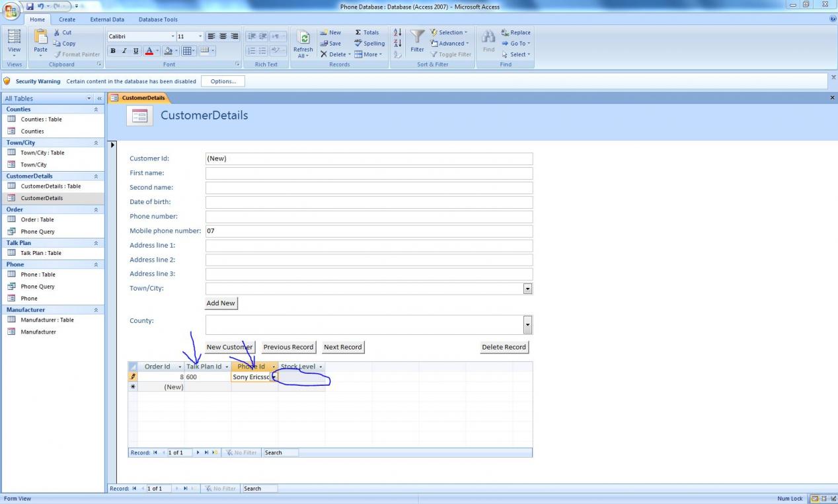Open the Sony Ericsson Phone Id dropdown arrow
Image resolution: width=838 pixels, height=504 pixels.
[x=274, y=377]
